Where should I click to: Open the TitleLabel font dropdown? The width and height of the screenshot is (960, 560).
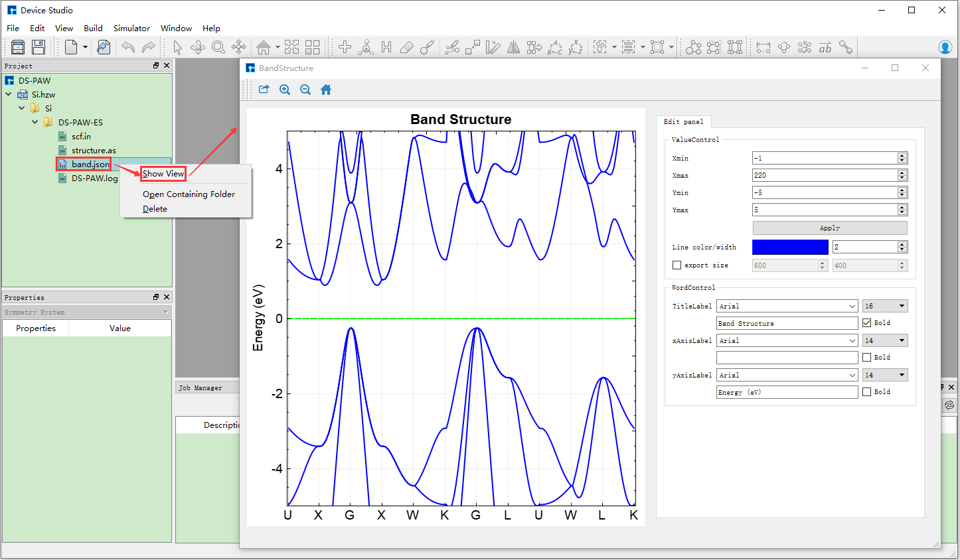click(x=787, y=306)
